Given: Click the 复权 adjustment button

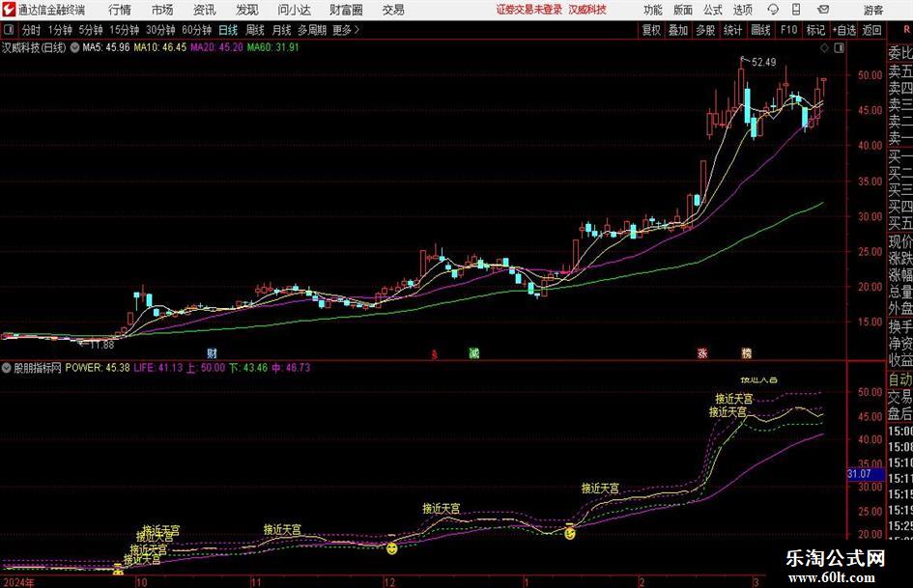Looking at the screenshot, I should [651, 30].
